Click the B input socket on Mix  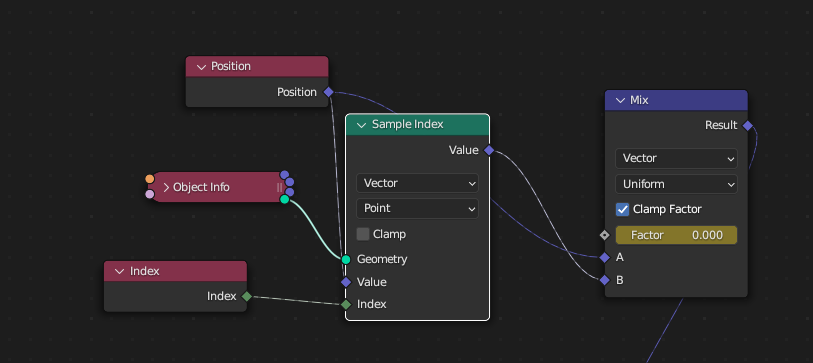click(604, 281)
